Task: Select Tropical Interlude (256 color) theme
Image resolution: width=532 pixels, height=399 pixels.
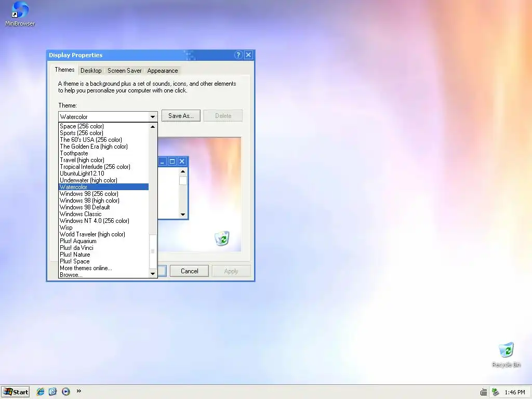Action: point(104,167)
